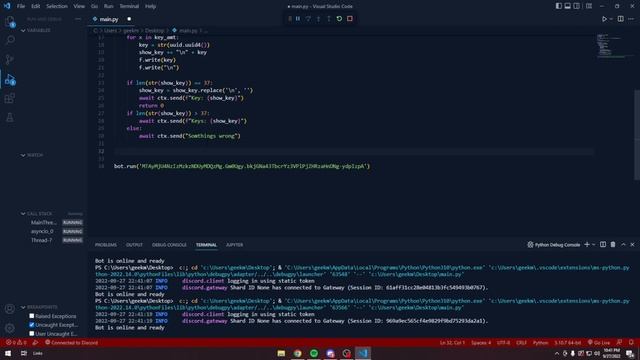Screen dimensions: 640x360
Task: Add a new terminal with plus icon
Action: tap(587, 244)
